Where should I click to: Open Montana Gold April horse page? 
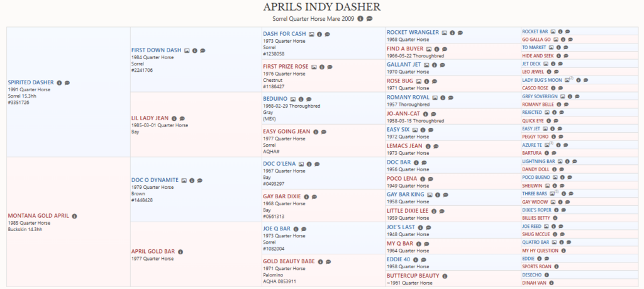point(38,216)
